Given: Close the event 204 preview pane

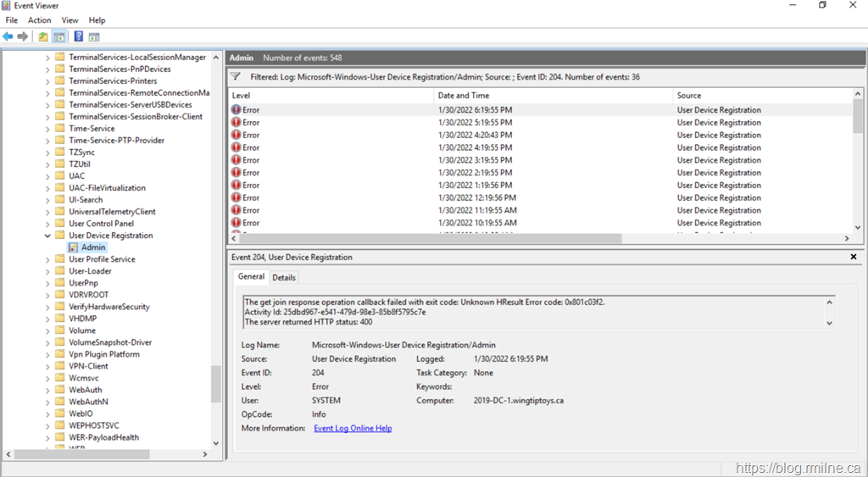Looking at the screenshot, I should (x=853, y=257).
